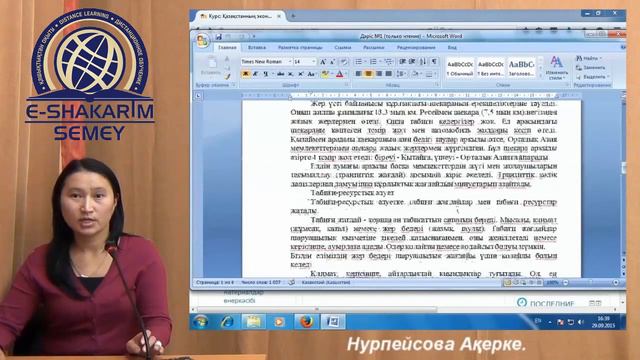Click the Cut scissors icon
Viewport: 640px width, 360px height.
pos(227,59)
